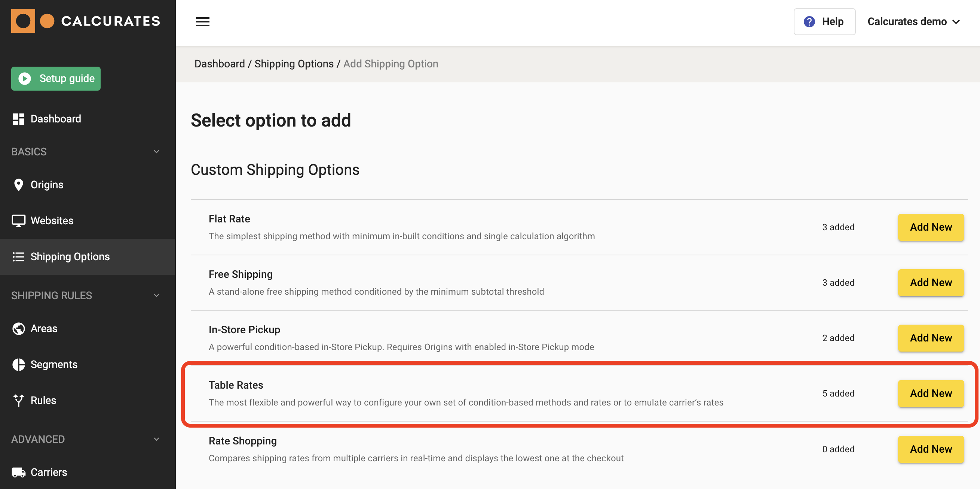980x489 pixels.
Task: Add New Free Shipping option
Action: [x=931, y=283]
